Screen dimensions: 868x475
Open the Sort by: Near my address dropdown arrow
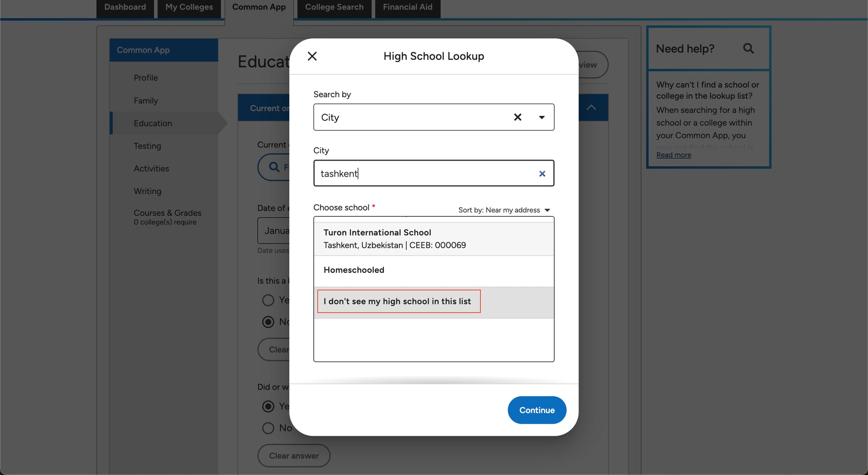[x=548, y=210]
